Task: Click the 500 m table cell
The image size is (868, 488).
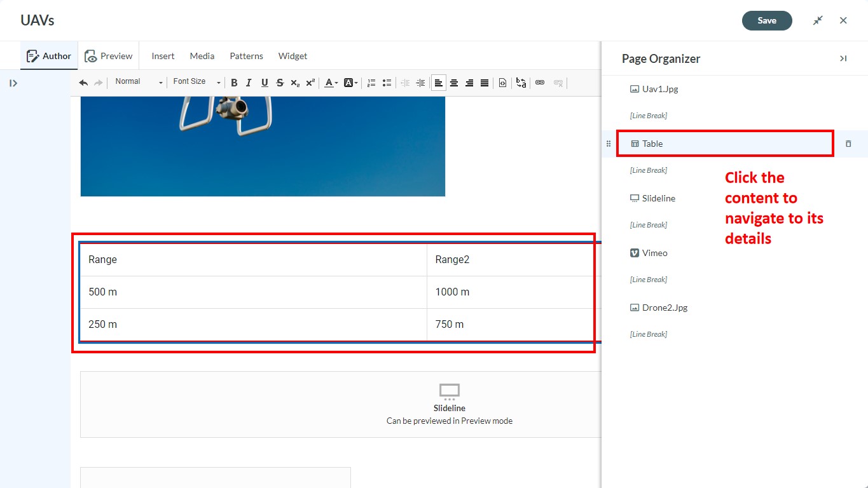Action: (254, 292)
